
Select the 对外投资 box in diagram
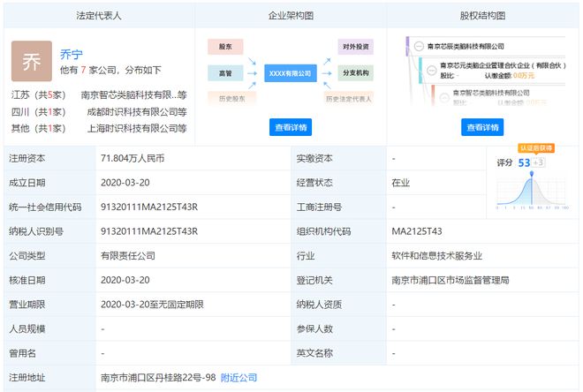tap(355, 47)
